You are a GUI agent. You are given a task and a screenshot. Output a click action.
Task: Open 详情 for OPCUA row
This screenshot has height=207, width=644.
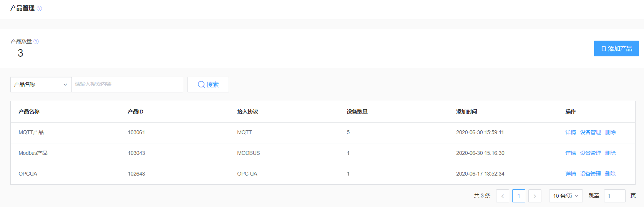(x=571, y=174)
